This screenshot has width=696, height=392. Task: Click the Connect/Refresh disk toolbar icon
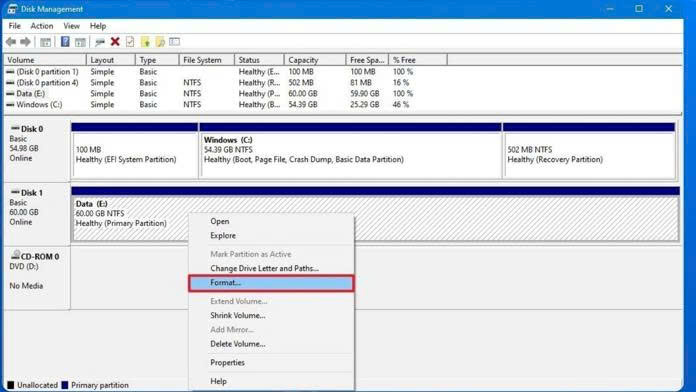(100, 42)
